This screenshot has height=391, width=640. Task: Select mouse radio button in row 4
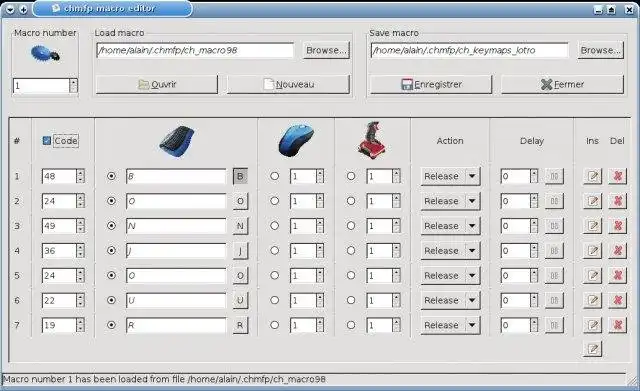275,251
